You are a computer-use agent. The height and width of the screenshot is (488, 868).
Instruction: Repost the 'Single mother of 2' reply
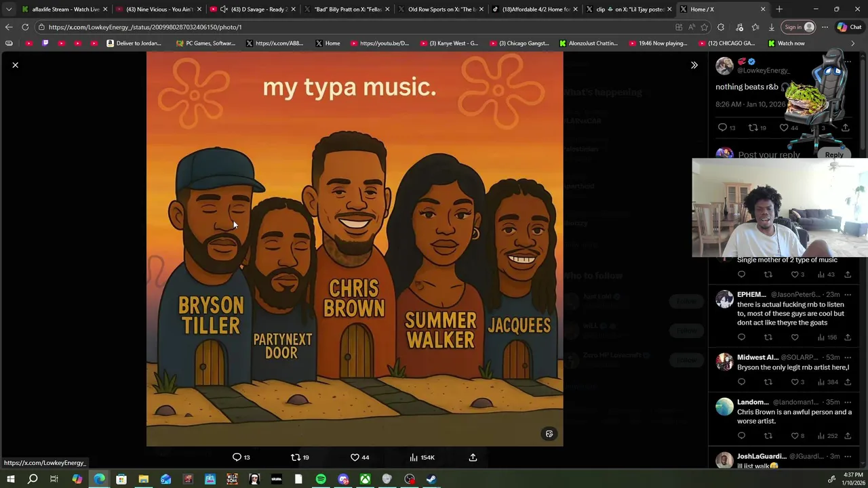[x=768, y=274]
